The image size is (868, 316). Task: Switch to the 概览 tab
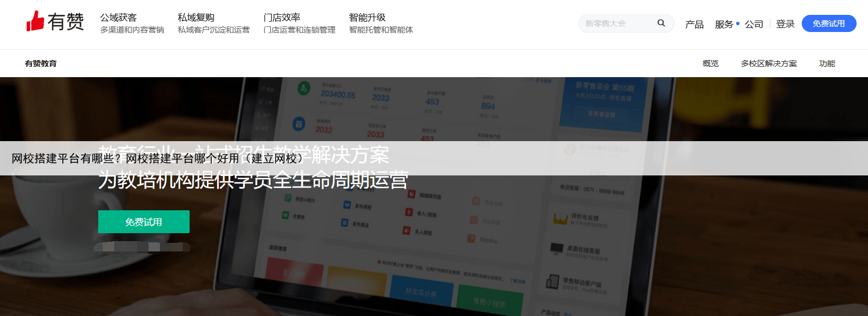pos(710,63)
